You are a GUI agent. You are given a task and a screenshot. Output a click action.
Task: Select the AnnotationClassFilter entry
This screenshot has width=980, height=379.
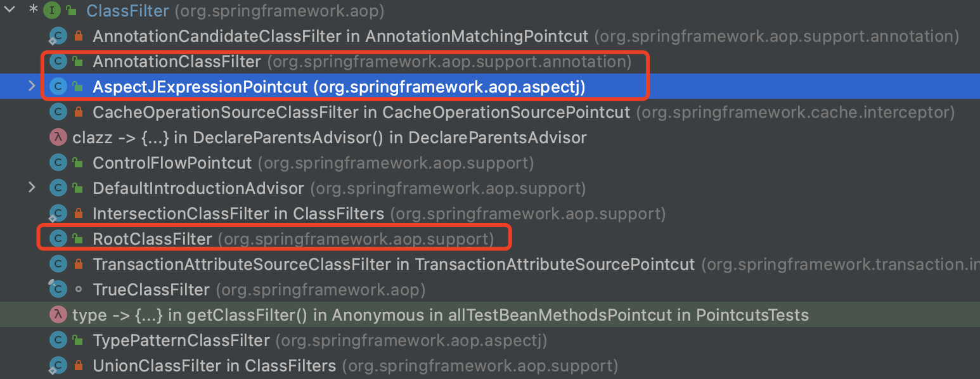(x=177, y=61)
